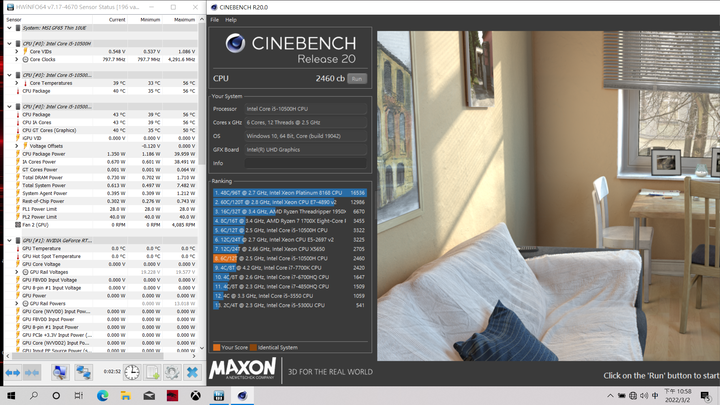
Task: Select ranking row Core i7-7700K
Action: (290, 268)
